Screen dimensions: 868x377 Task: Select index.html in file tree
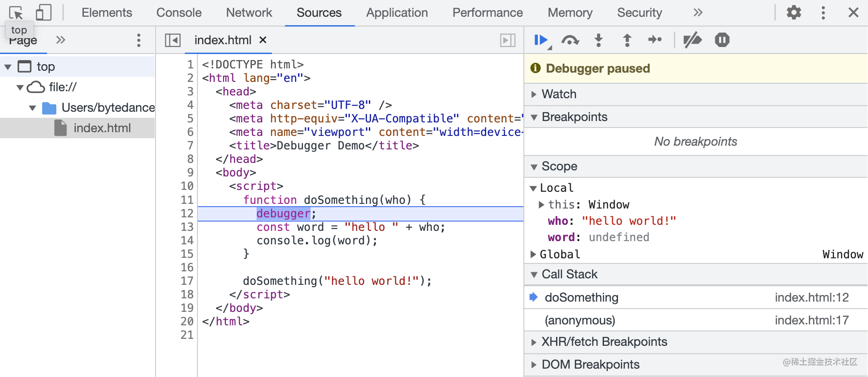pos(102,128)
